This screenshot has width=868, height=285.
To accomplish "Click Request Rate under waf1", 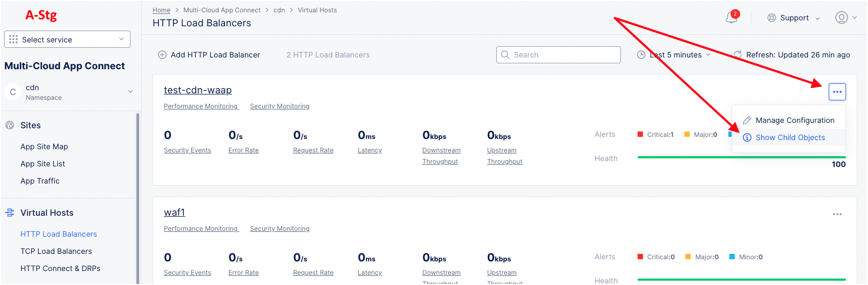I will (x=313, y=273).
